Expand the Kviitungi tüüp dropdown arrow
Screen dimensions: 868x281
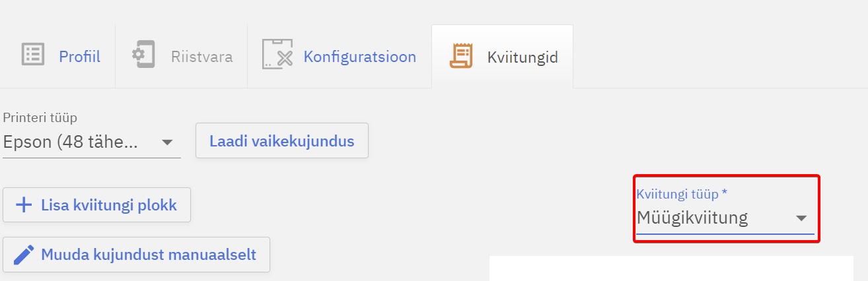[x=801, y=218]
